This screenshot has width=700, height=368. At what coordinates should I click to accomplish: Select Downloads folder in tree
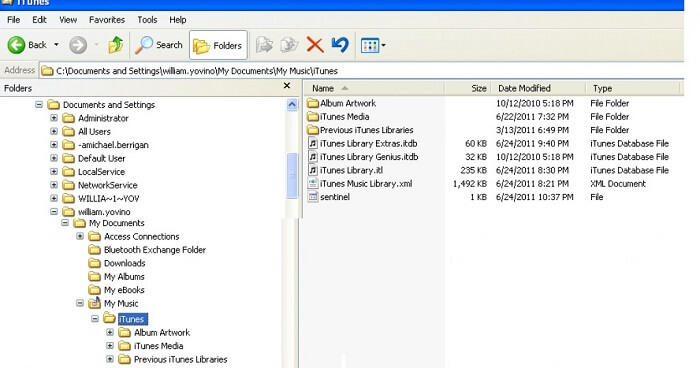[125, 263]
